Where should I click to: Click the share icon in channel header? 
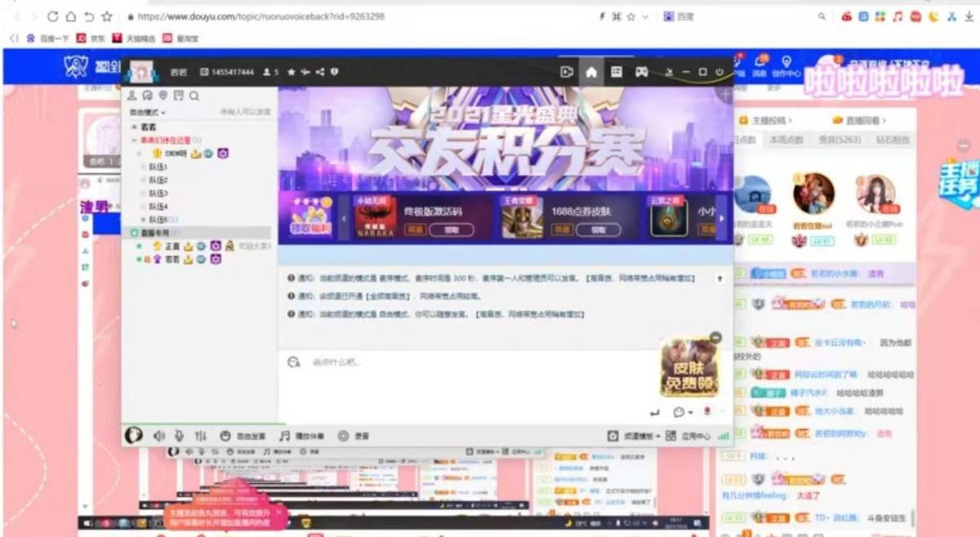pyautogui.click(x=320, y=72)
